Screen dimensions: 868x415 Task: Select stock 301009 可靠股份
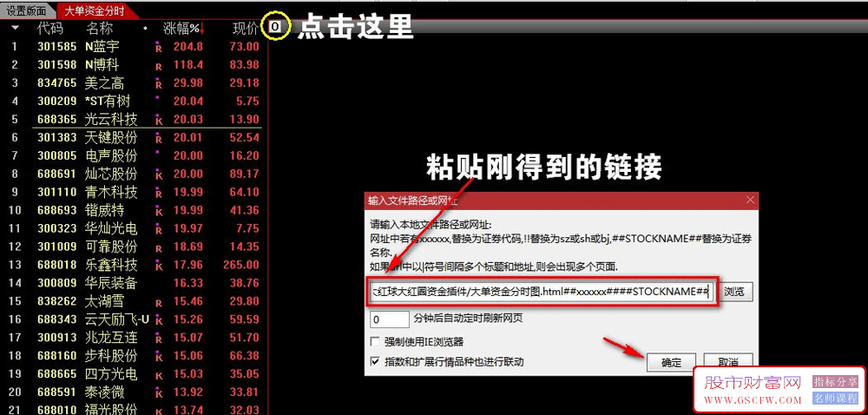click(134, 247)
